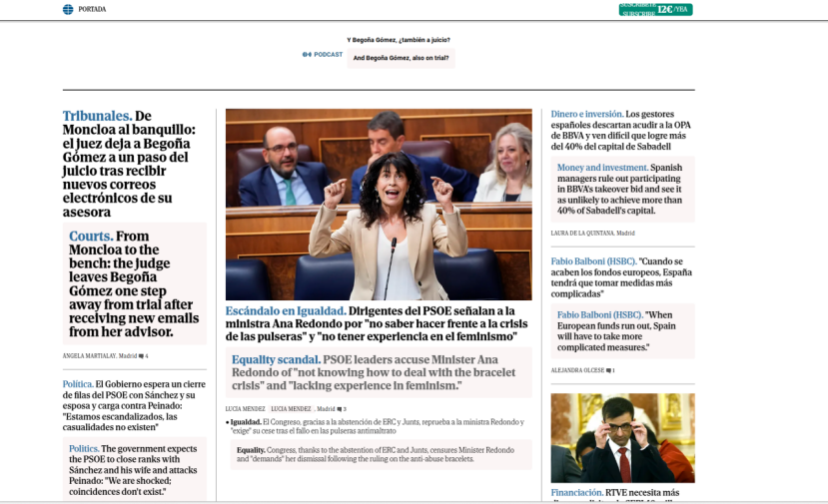Click the Ana Redondo parliament photo

379,204
